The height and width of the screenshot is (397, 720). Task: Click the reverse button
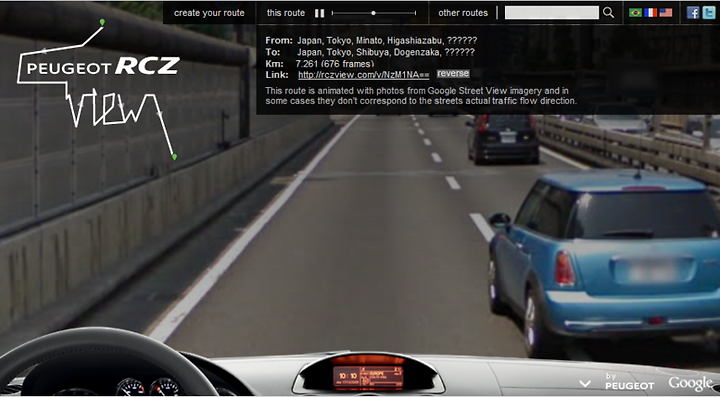click(453, 73)
